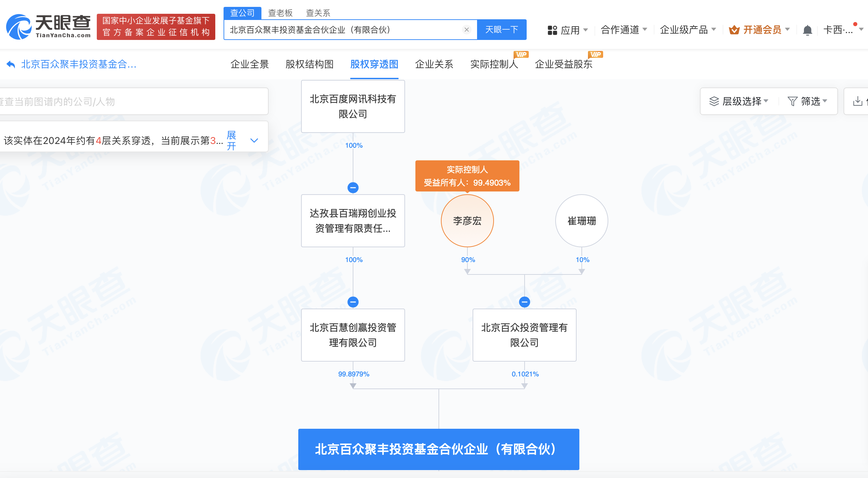Expand the 展开 chevron for penetration layers

click(x=254, y=141)
